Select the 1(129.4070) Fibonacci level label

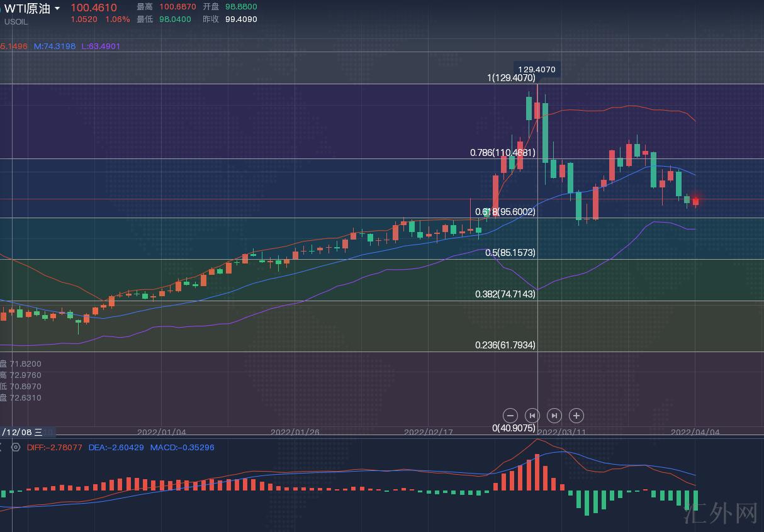coord(511,78)
